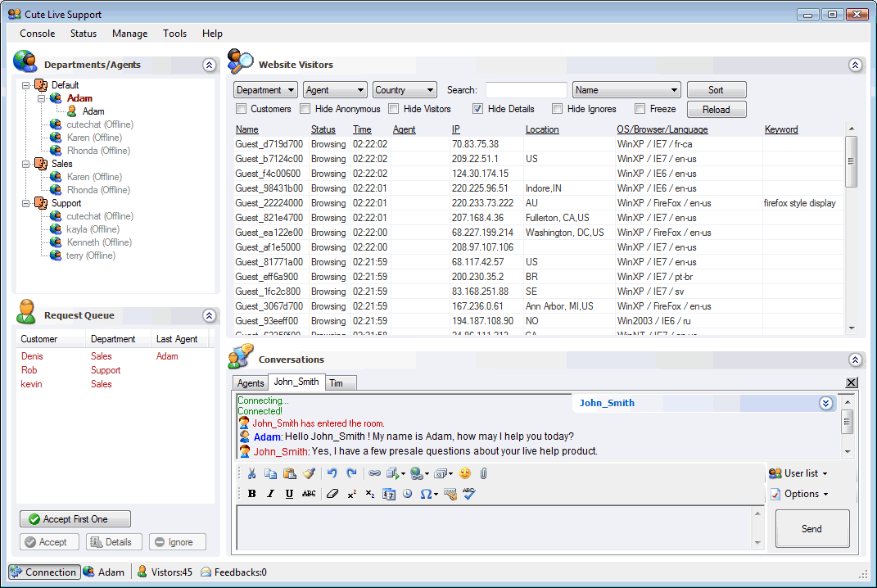The width and height of the screenshot is (877, 588).
Task: Enable the Freeze checkbox
Action: 640,109
